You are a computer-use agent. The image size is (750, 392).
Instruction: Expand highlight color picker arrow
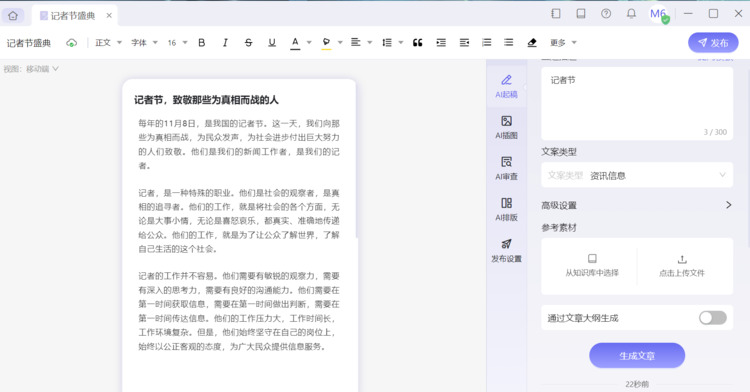pyautogui.click(x=340, y=43)
